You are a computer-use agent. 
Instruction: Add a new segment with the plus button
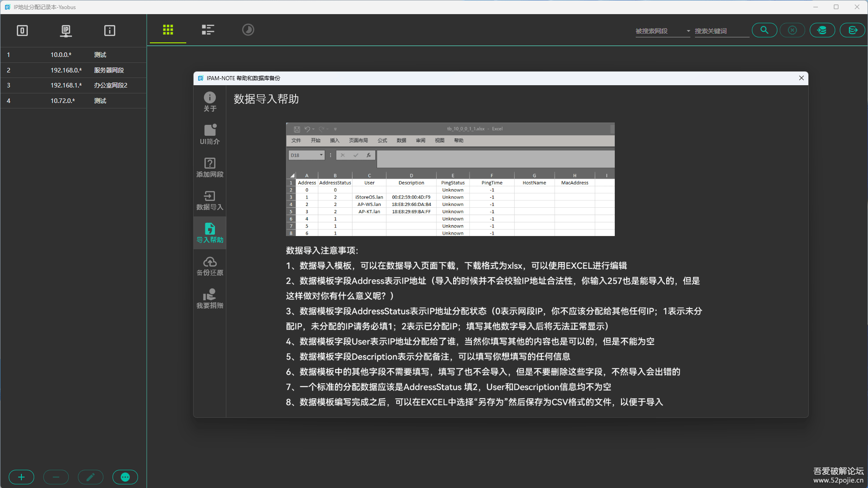21,477
